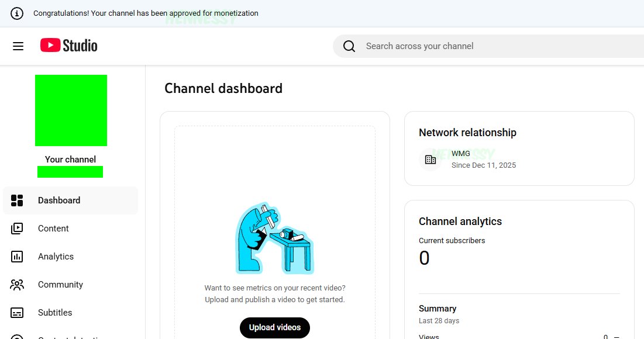Click 'Since Dec 11, 2025' text
This screenshot has height=339, width=644.
(x=484, y=165)
